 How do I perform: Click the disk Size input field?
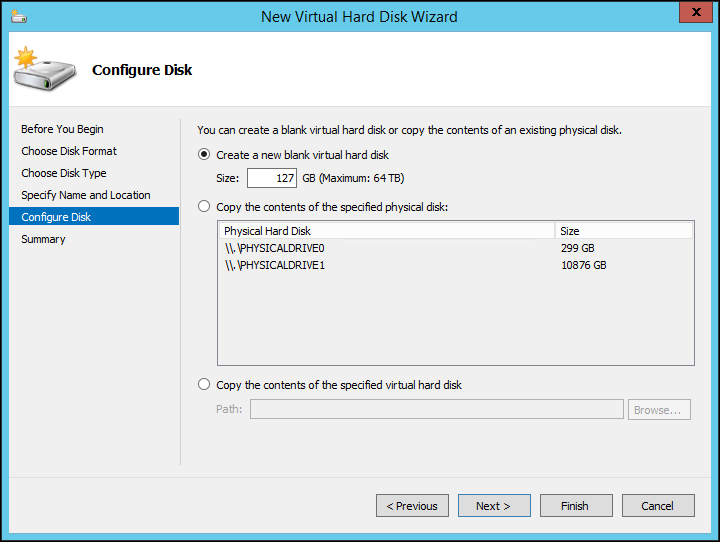pos(272,178)
